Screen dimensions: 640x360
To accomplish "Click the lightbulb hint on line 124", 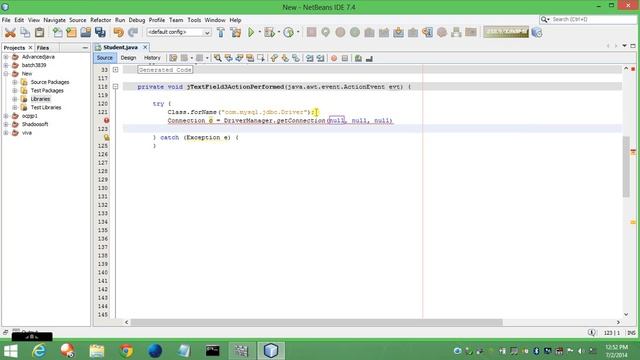I will pos(107,138).
